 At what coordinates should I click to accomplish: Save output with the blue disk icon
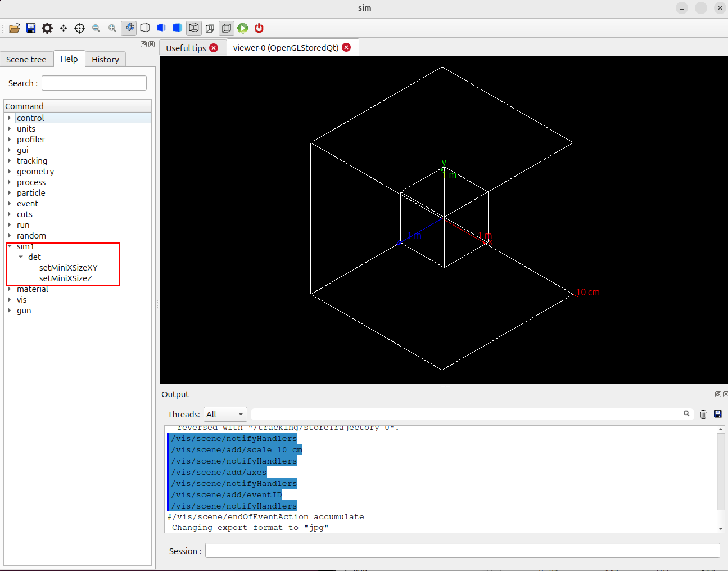tap(718, 414)
